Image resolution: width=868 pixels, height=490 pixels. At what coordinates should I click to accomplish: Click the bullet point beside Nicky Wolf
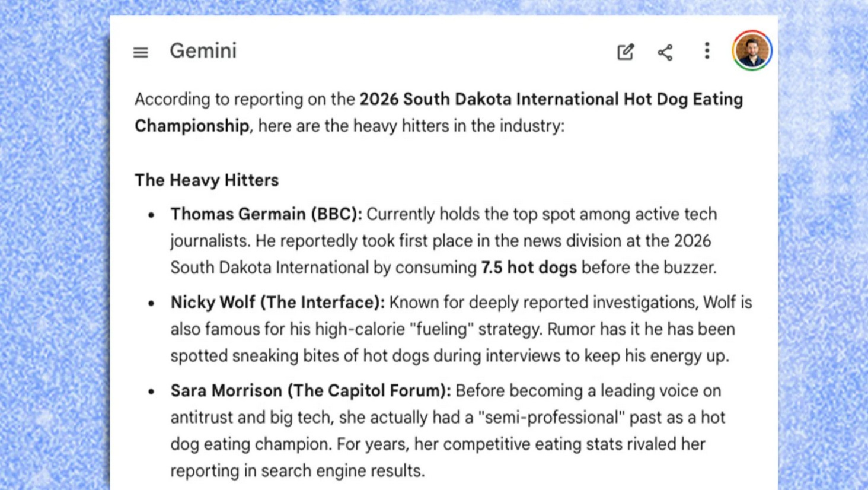point(152,303)
